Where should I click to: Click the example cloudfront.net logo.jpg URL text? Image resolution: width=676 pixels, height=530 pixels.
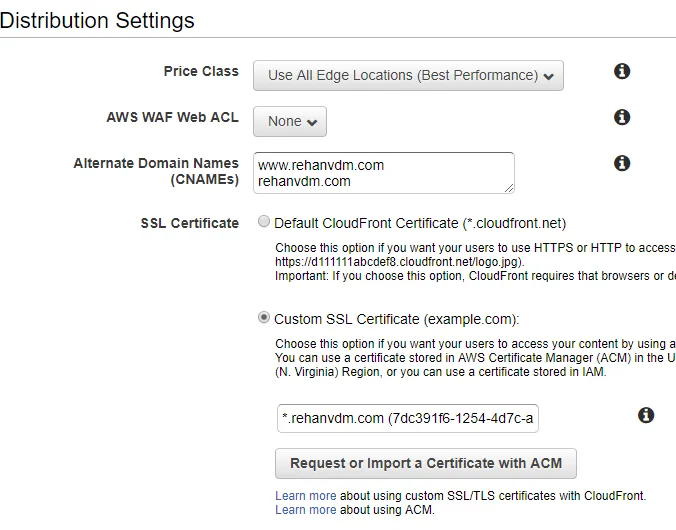pos(397,261)
